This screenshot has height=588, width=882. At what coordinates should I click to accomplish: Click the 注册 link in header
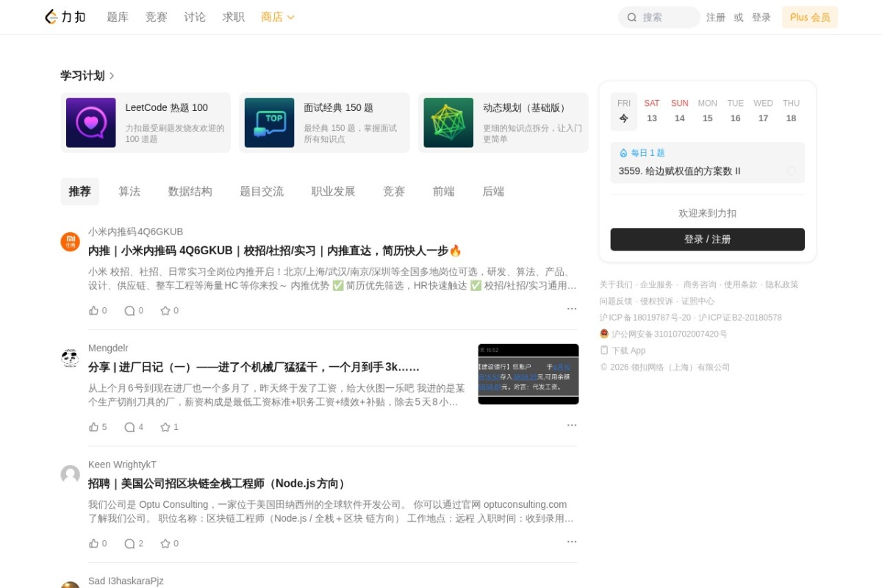716,18
